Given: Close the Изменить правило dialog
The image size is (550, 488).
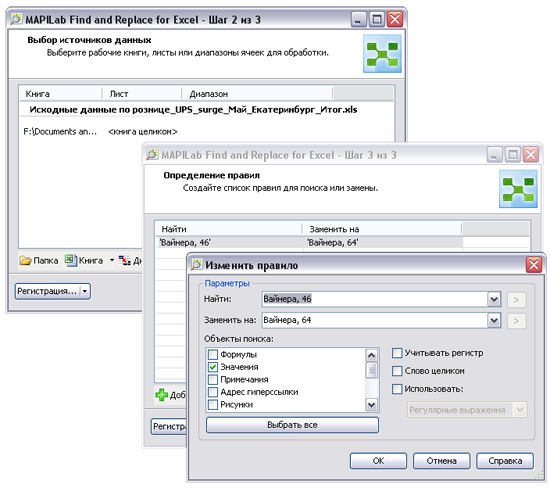Looking at the screenshot, I should (534, 265).
